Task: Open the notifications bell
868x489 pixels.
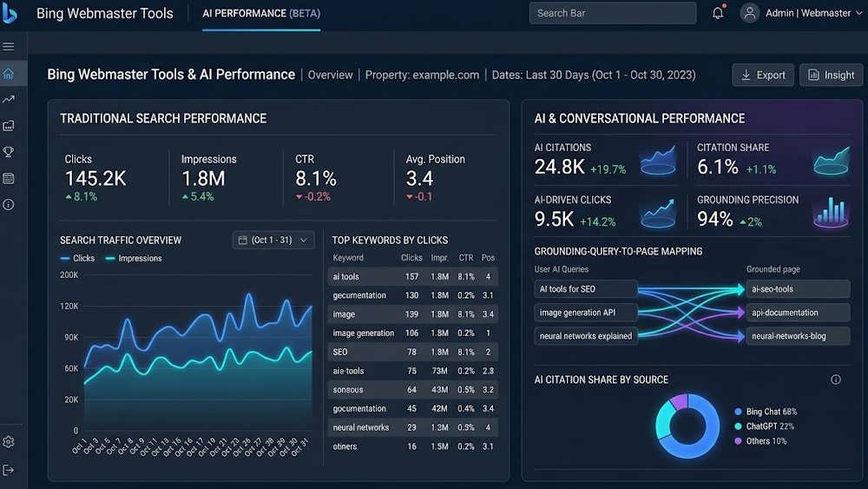Action: tap(718, 13)
